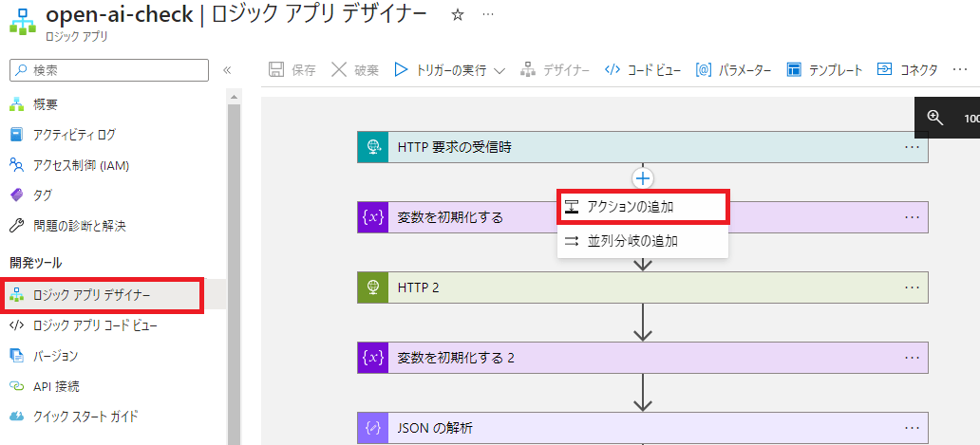Open ellipsis menu on JSON の解析
The width and height of the screenshot is (980, 445).
pyautogui.click(x=912, y=428)
